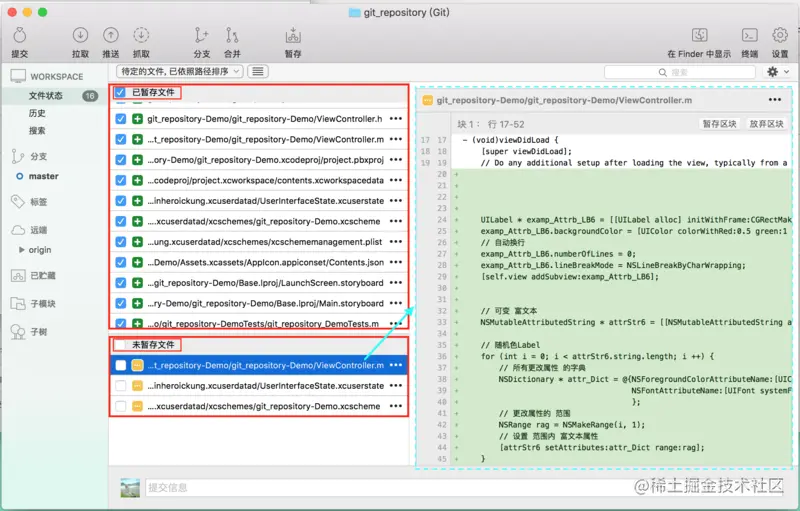Check the unstaged UserInterfaceState.xcuserstate checkbox
The height and width of the screenshot is (511, 800).
coord(120,386)
